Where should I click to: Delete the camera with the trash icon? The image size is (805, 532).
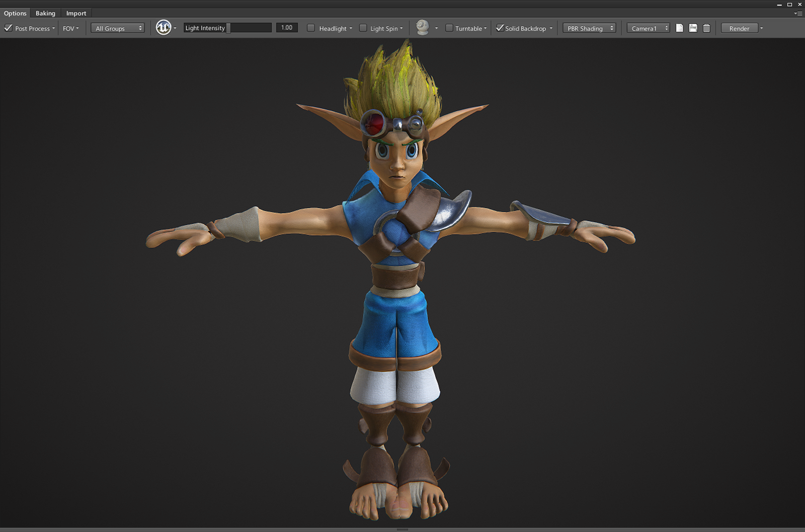coord(706,28)
